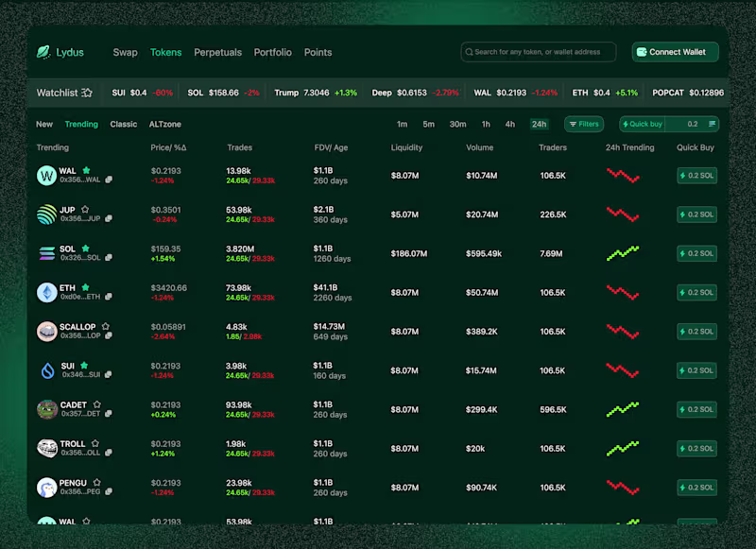Screen dimensions: 756x549
Task: Click the wallet icon on Connect Wallet
Action: coord(644,52)
